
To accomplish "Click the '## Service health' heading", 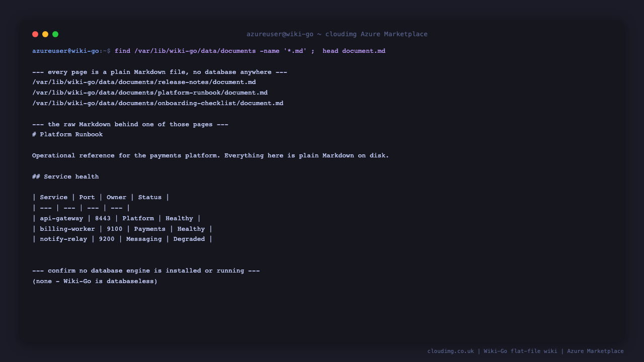I will (65, 177).
